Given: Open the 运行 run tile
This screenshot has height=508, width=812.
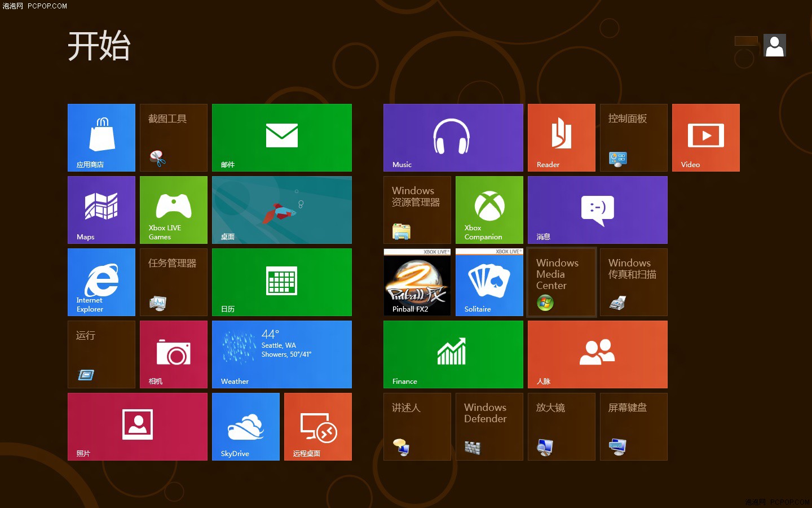Looking at the screenshot, I should [101, 354].
